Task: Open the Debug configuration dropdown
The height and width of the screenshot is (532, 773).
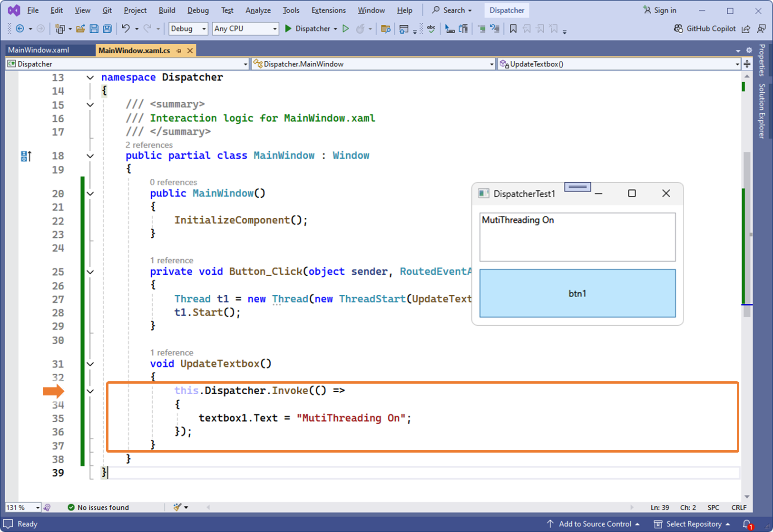Action: point(188,29)
